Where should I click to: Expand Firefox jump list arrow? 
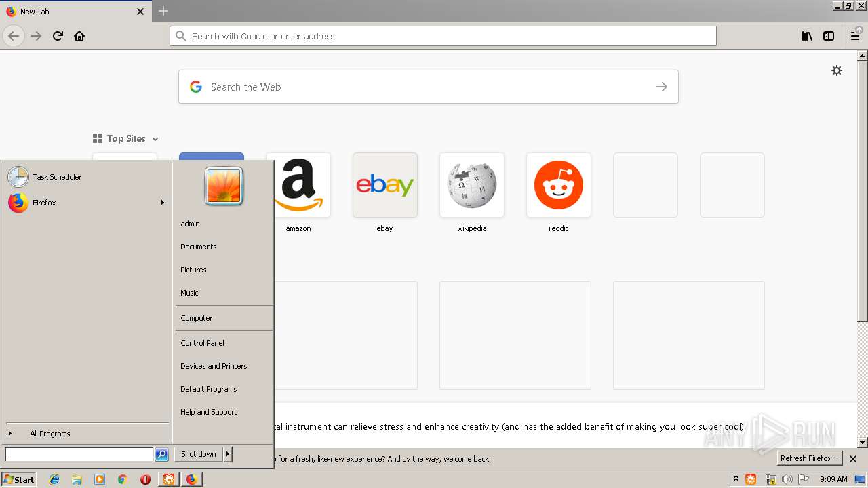163,203
